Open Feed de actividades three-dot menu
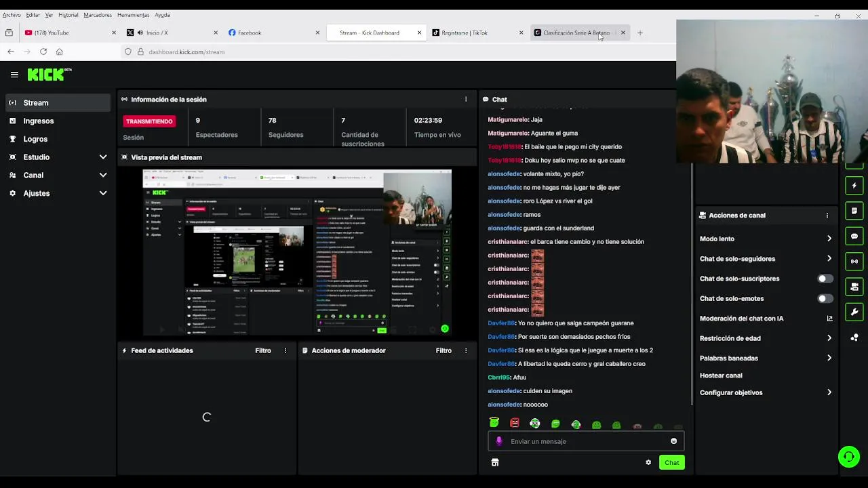This screenshot has width=868, height=488. coord(285,350)
